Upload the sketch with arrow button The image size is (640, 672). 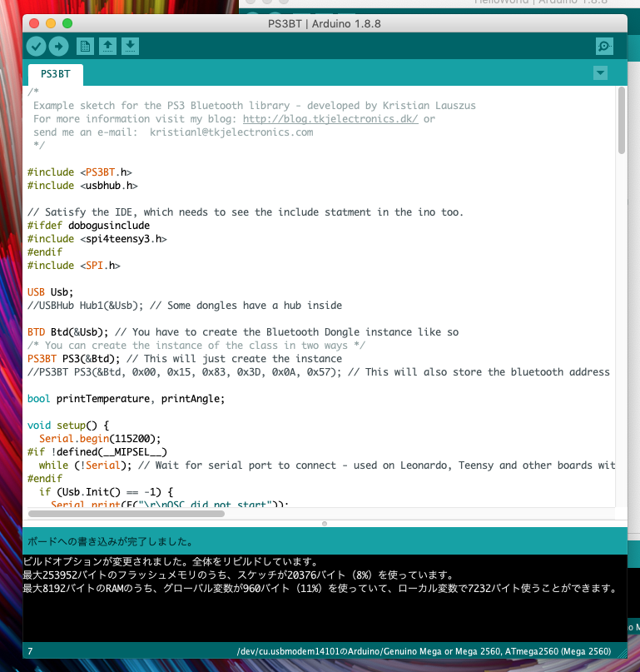[x=59, y=47]
